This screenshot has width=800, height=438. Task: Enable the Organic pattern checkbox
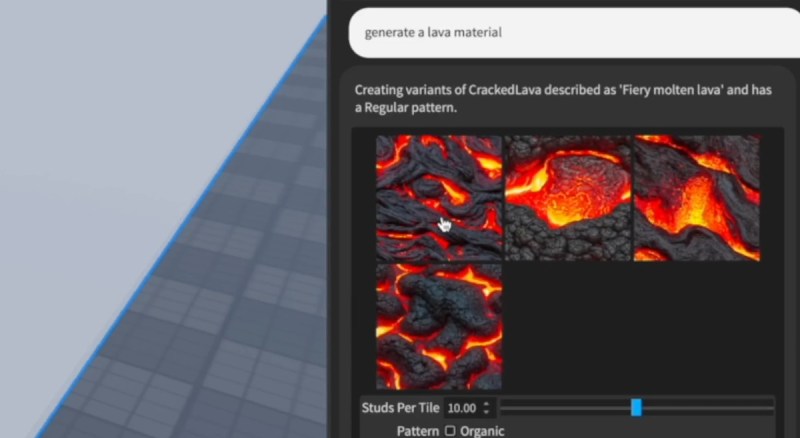(x=450, y=431)
